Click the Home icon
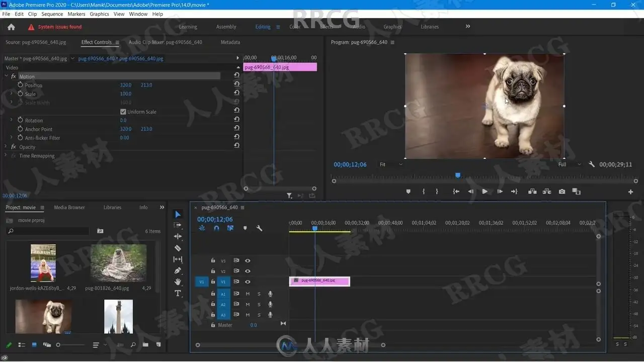The width and height of the screenshot is (644, 362). pos(11,27)
